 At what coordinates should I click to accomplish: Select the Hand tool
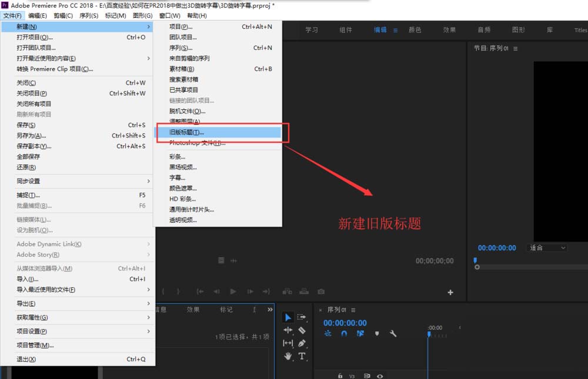click(288, 356)
